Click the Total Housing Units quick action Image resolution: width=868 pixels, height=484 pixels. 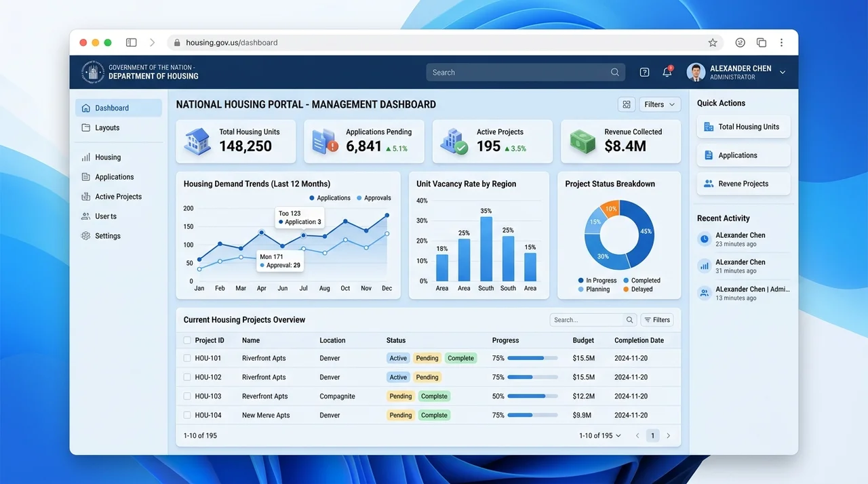pos(743,127)
